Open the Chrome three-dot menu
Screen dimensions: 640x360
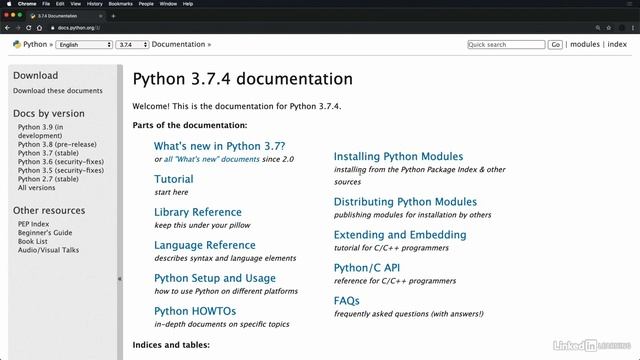pyautogui.click(x=633, y=28)
